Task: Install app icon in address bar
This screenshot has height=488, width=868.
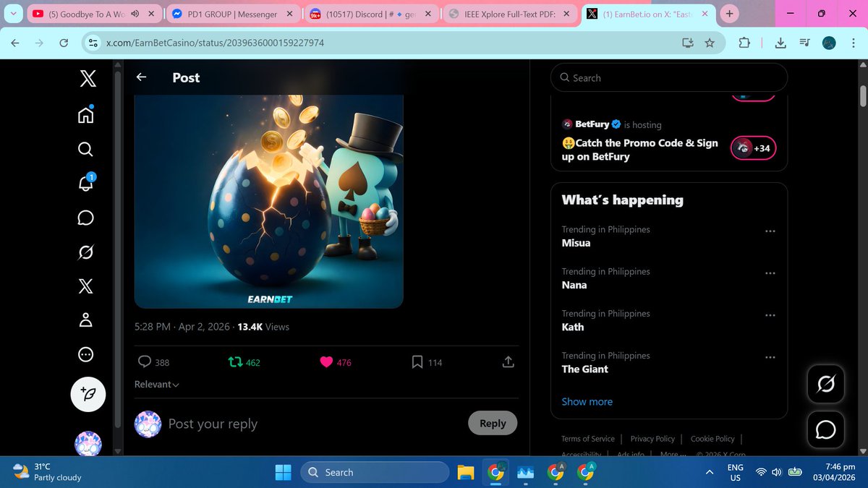Action: pos(688,43)
